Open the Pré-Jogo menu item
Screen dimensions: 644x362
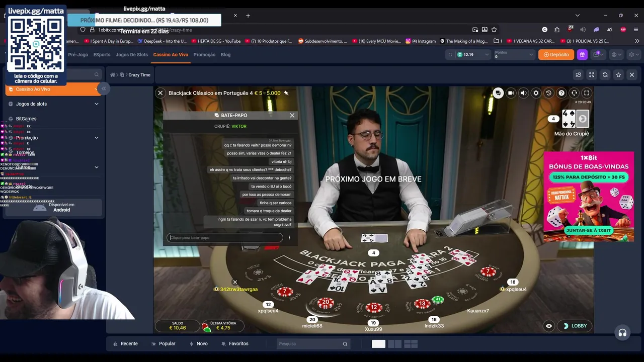point(78,54)
